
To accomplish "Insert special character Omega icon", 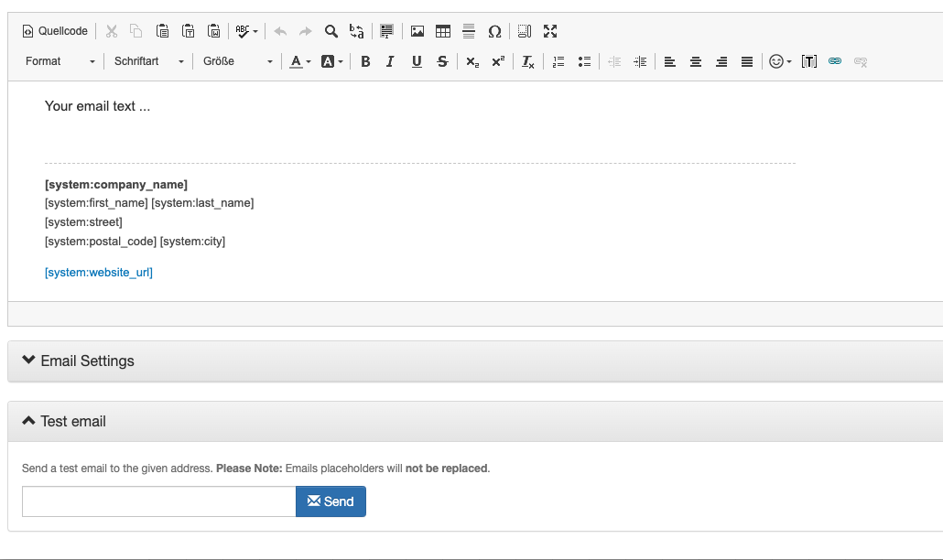I will point(494,31).
